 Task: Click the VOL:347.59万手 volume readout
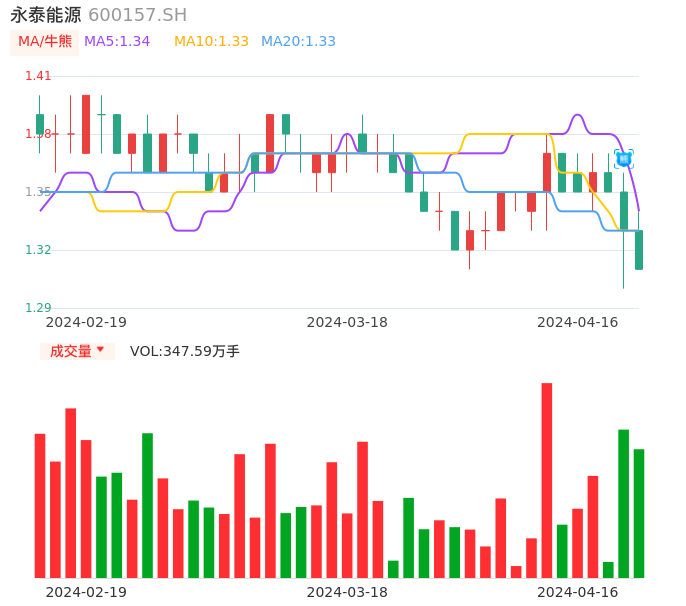pos(185,351)
